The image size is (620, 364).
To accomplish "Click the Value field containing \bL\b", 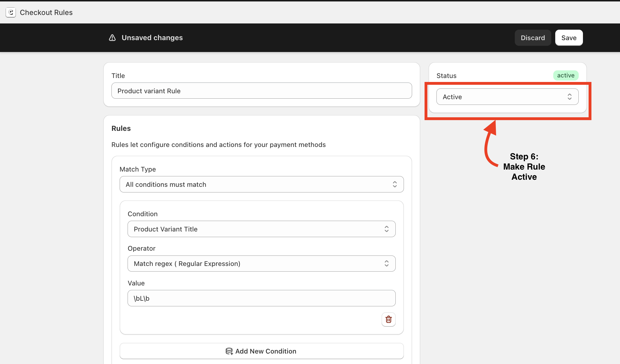I will (x=261, y=298).
